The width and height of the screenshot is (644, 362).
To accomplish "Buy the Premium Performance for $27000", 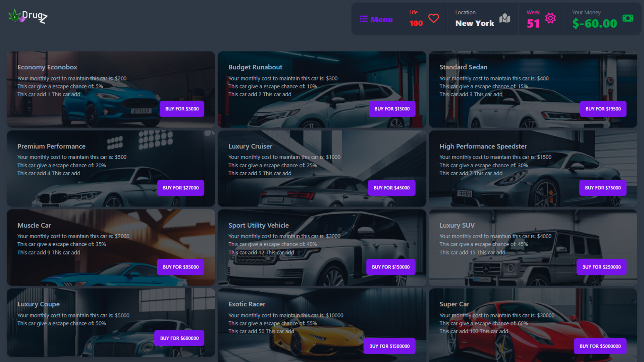I will pos(180,188).
